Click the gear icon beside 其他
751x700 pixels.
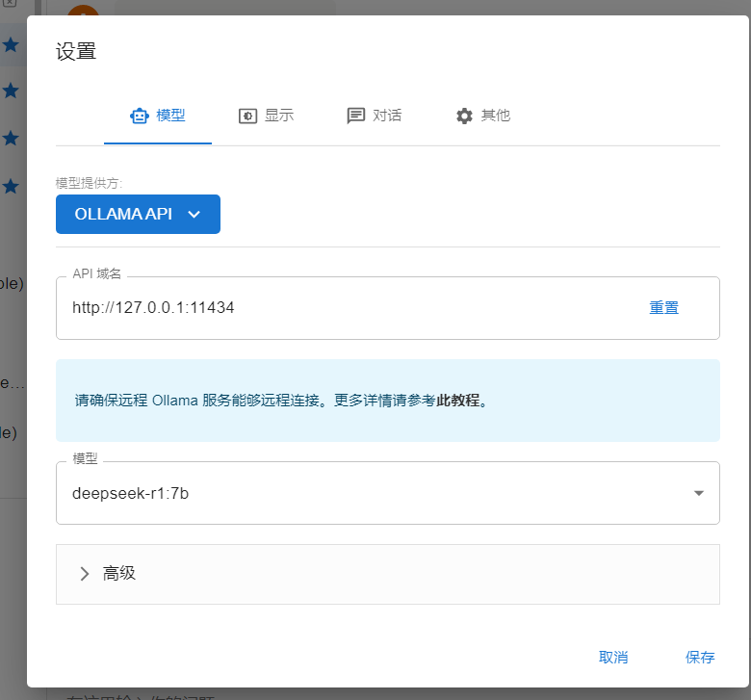click(464, 116)
